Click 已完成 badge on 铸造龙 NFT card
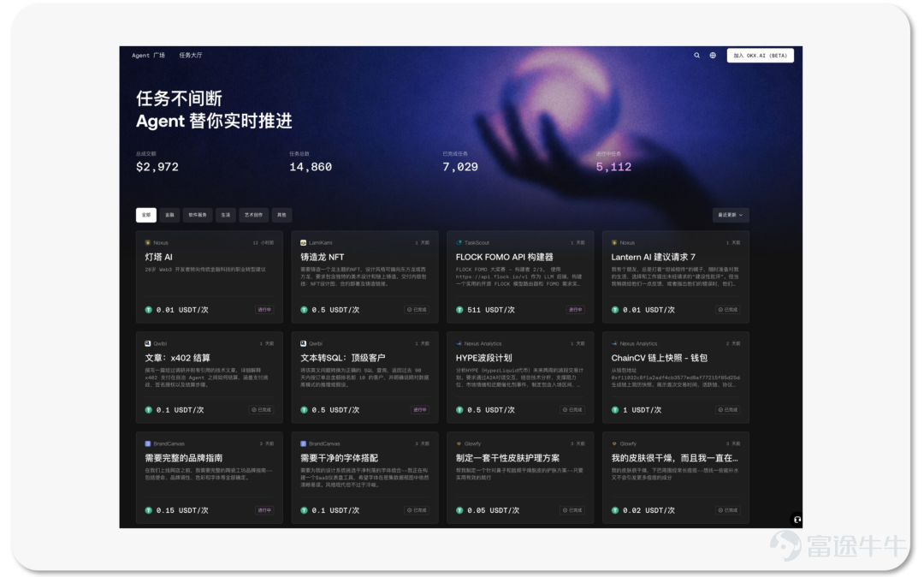 (x=418, y=310)
